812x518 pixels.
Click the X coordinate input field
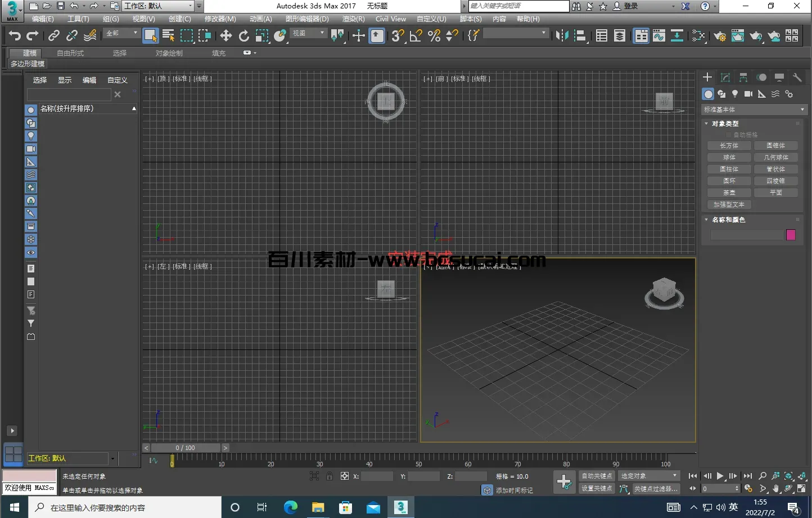coord(377,476)
